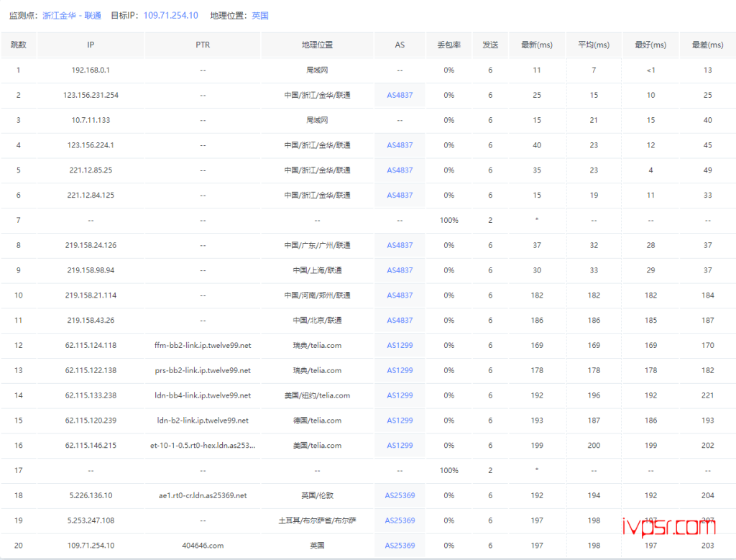Select the IP cell 62.115.146.215
736x560 pixels.
coord(91,446)
